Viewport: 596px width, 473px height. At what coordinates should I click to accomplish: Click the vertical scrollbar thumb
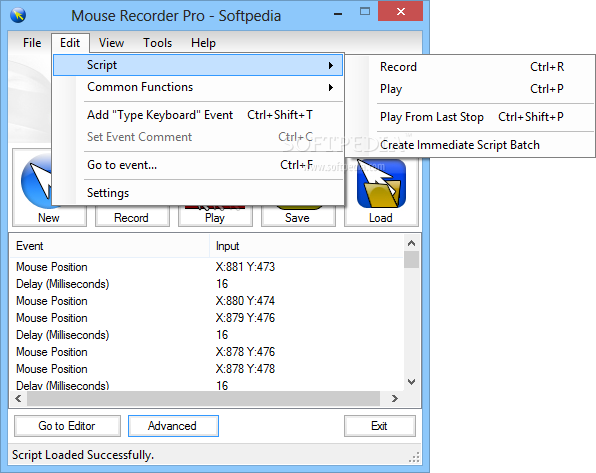coord(411,260)
